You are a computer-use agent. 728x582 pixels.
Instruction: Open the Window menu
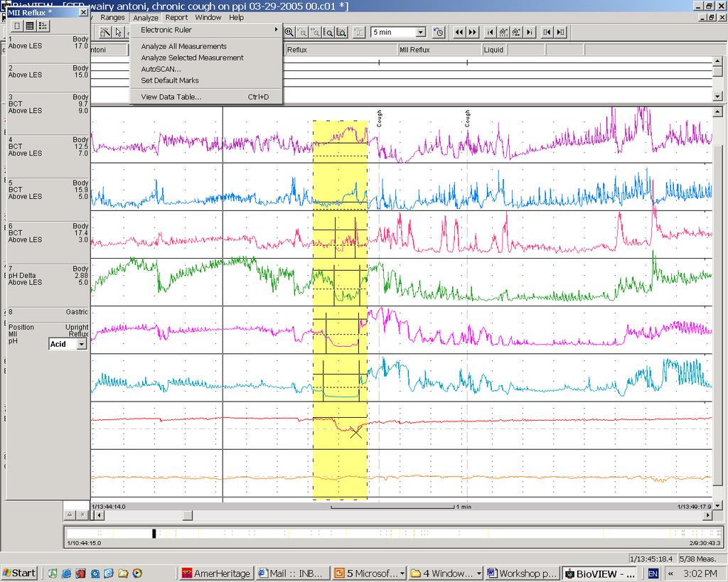(208, 18)
